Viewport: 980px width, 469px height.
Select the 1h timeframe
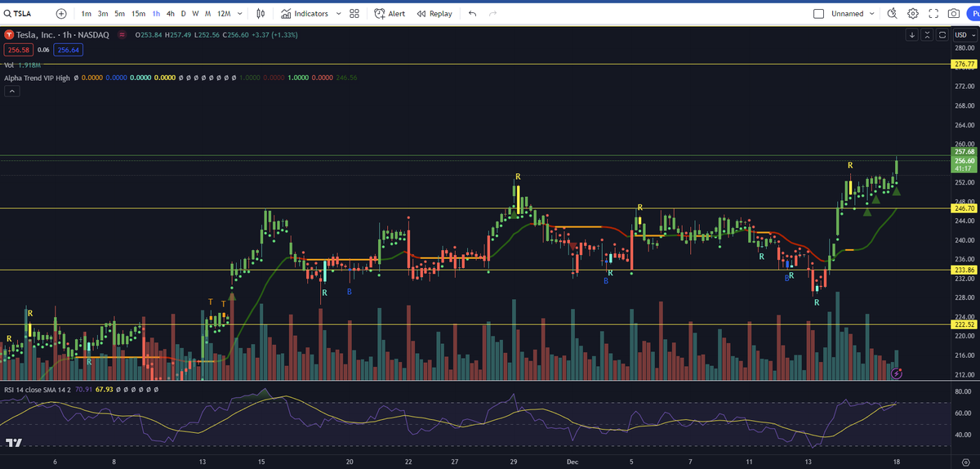pos(156,14)
